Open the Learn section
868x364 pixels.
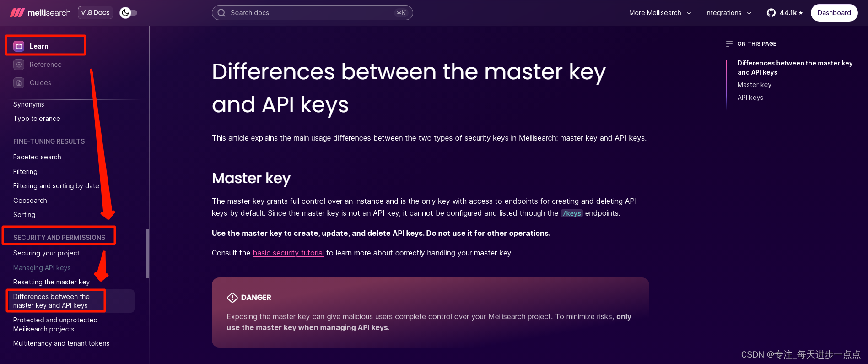coord(39,46)
